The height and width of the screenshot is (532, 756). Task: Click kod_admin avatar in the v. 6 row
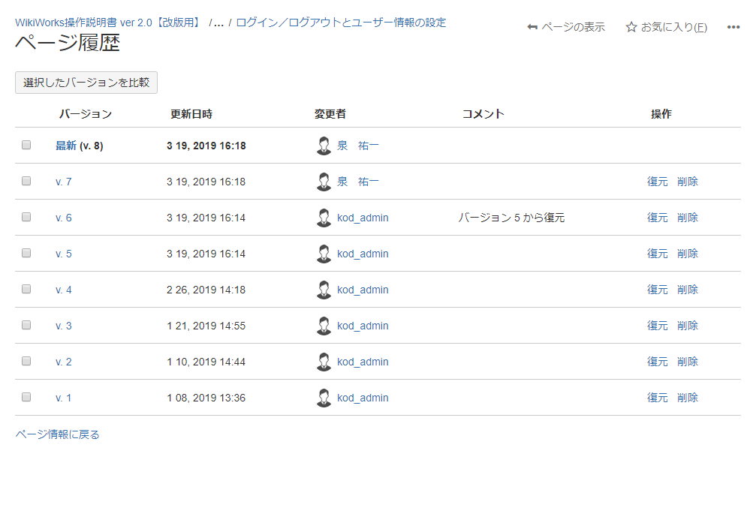(324, 218)
